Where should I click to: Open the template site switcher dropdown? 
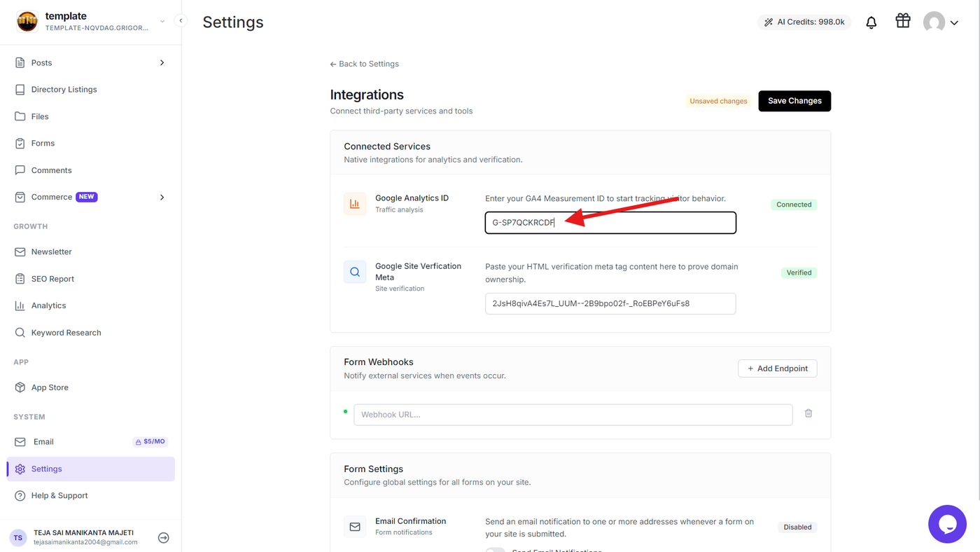click(162, 22)
